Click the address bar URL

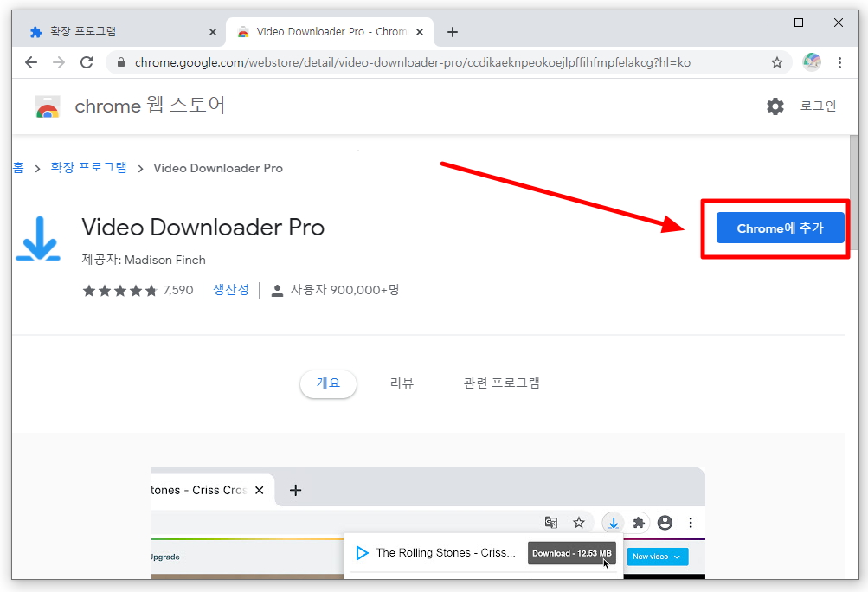(413, 62)
